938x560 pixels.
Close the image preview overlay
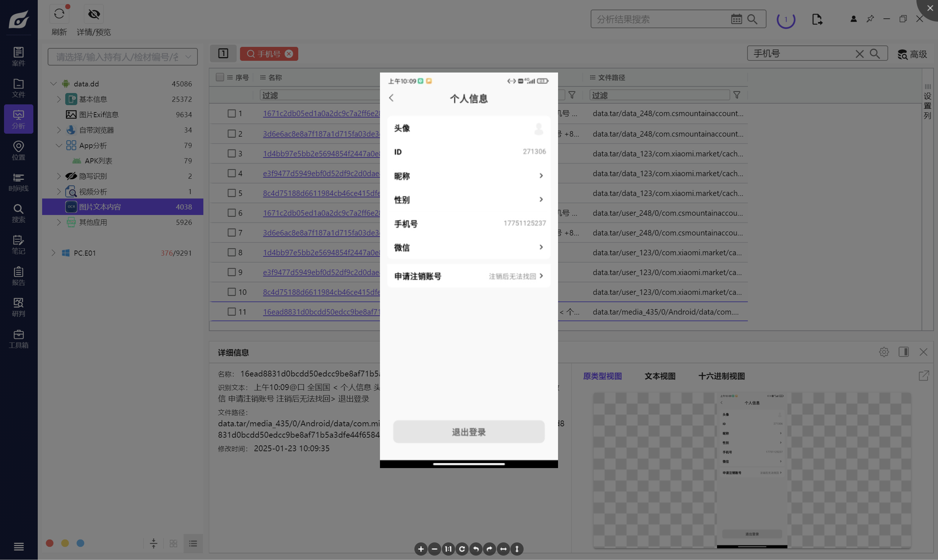click(930, 8)
